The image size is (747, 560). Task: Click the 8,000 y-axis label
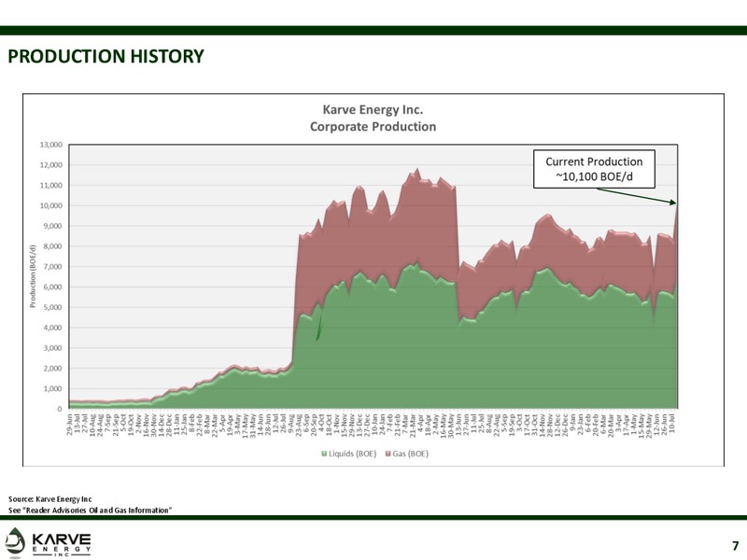(x=52, y=246)
